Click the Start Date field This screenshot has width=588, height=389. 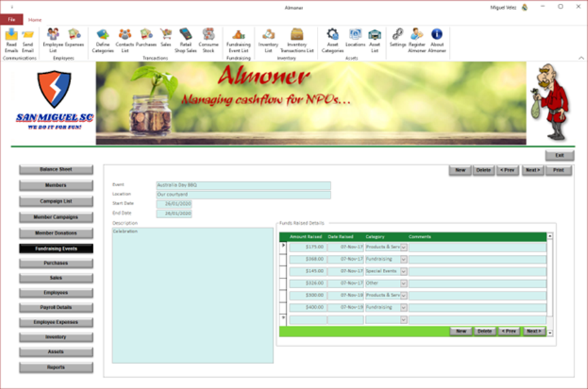(x=174, y=204)
